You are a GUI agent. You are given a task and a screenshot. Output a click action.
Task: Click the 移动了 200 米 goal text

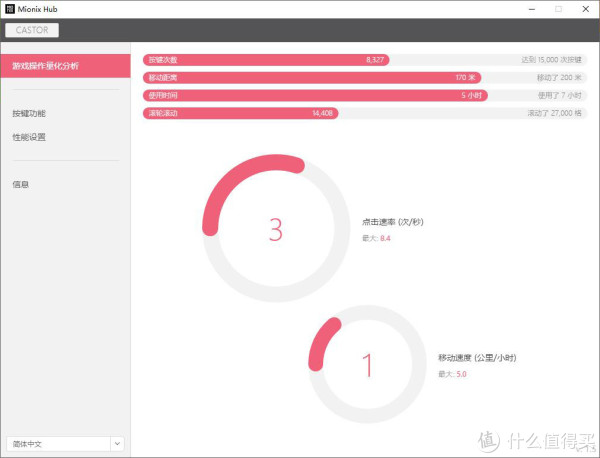(559, 78)
